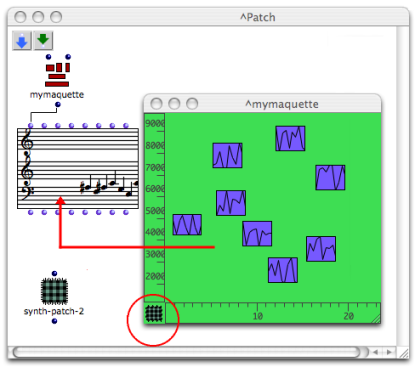
Task: Click the mymaquette text label
Action: [57, 95]
